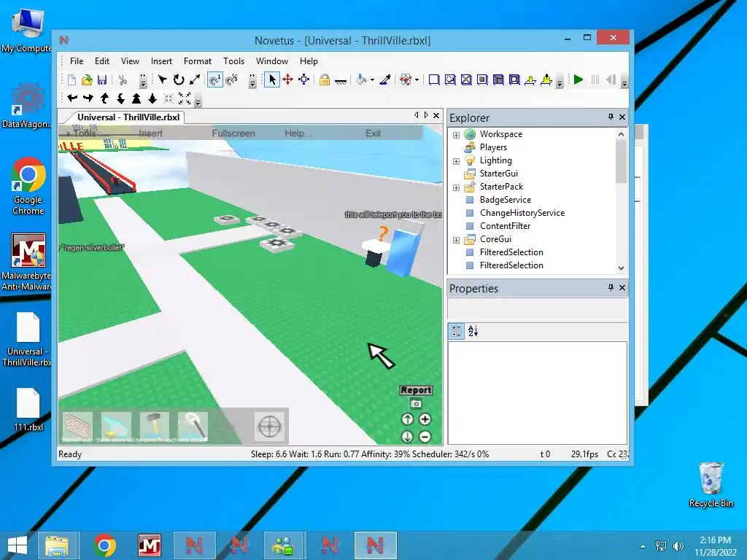Image resolution: width=747 pixels, height=560 pixels.
Task: Click the paint bucket Fill Color tool
Action: [361, 79]
